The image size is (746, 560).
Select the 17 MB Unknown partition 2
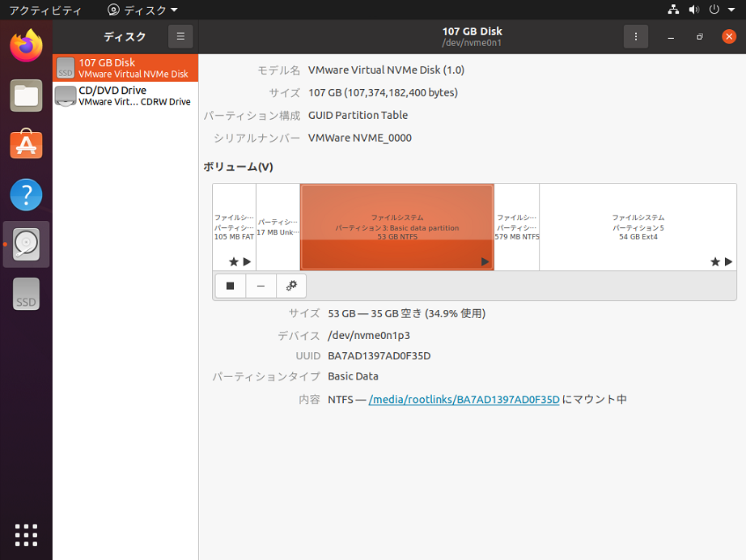(x=278, y=227)
